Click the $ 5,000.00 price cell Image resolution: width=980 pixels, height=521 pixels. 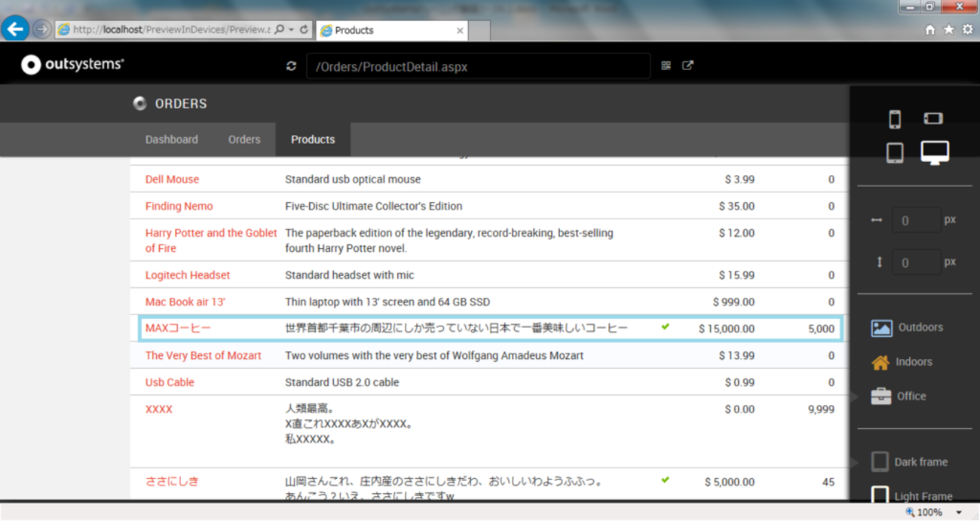[x=730, y=482]
